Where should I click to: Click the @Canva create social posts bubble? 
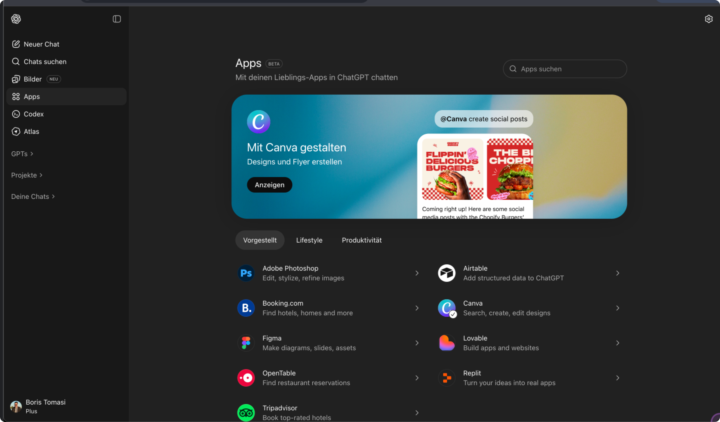484,119
